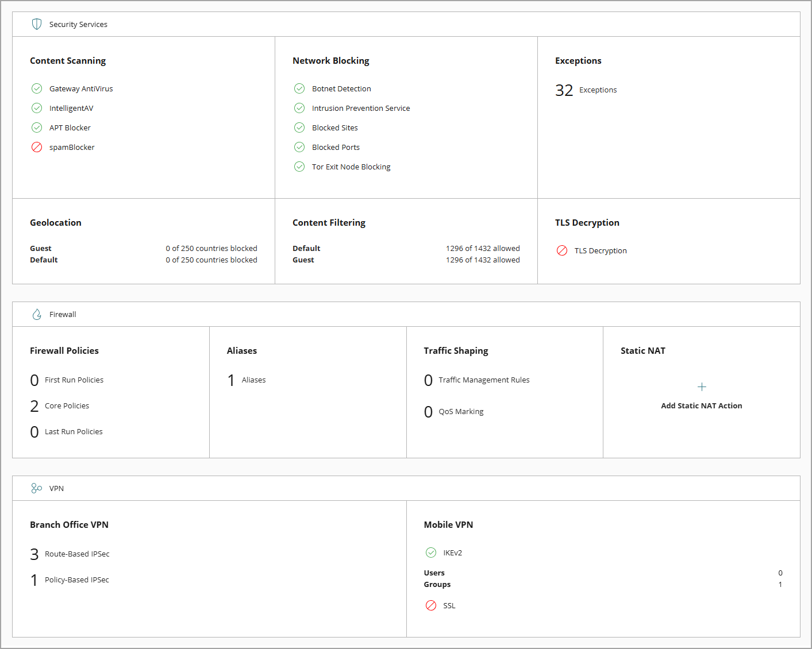Click the Security Services shield icon
Image resolution: width=812 pixels, height=649 pixels.
(36, 24)
